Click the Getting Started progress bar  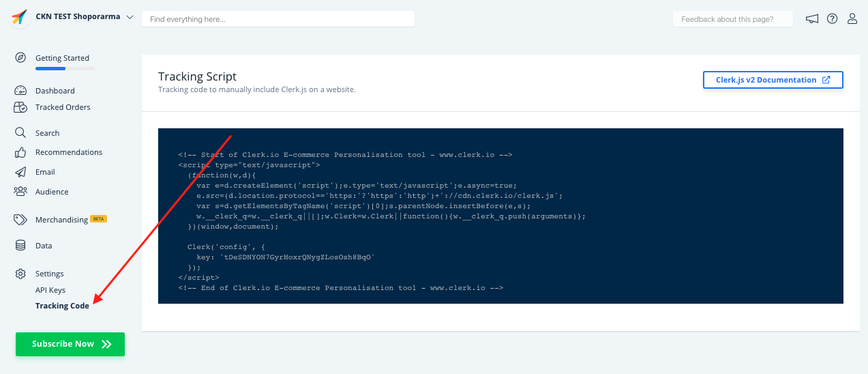pos(65,69)
